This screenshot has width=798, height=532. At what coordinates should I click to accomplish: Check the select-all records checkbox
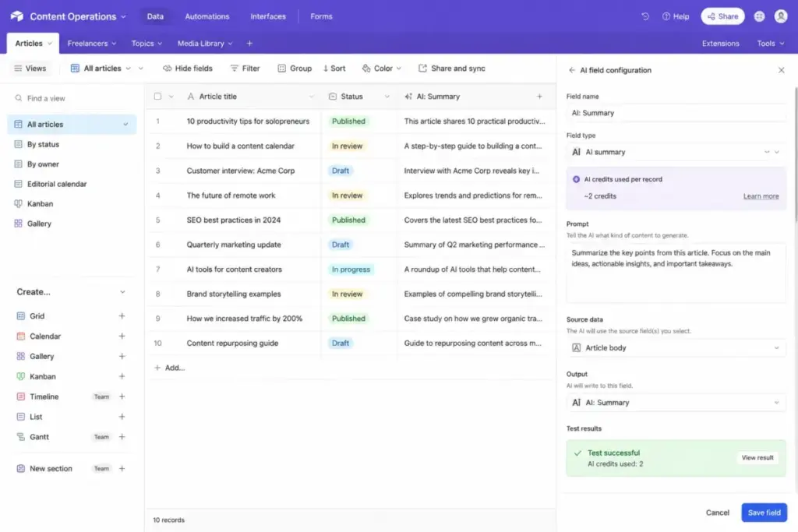pos(157,96)
